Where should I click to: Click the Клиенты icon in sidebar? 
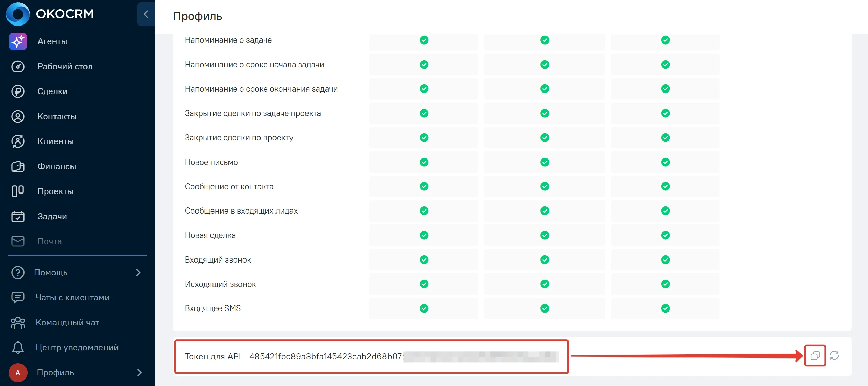(18, 141)
